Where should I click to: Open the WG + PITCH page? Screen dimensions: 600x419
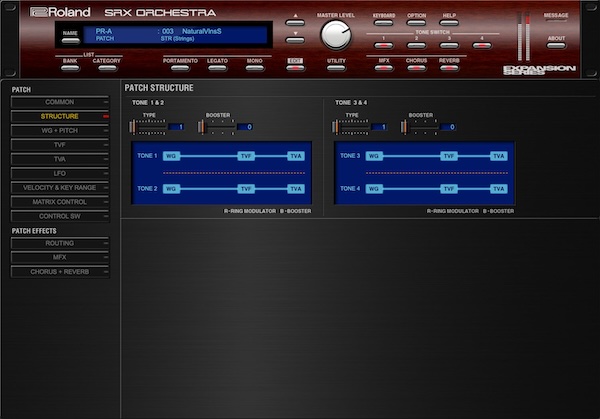[x=60, y=130]
